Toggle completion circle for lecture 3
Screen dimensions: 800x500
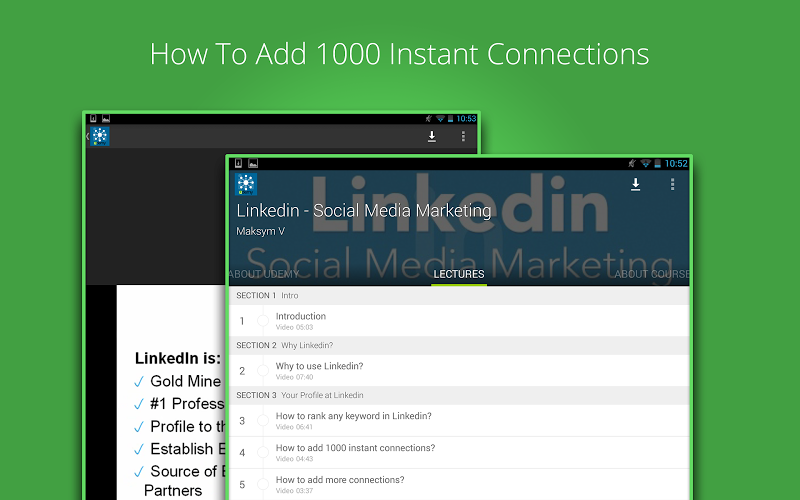tap(263, 420)
